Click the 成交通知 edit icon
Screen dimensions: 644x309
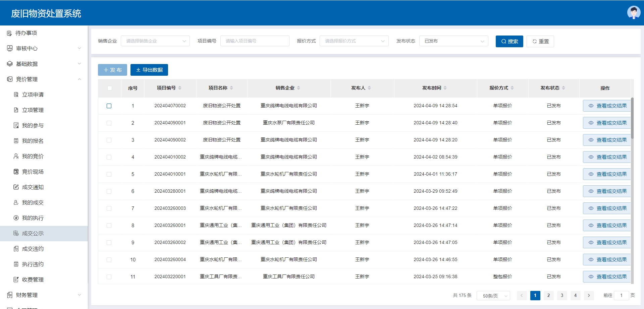(x=16, y=187)
